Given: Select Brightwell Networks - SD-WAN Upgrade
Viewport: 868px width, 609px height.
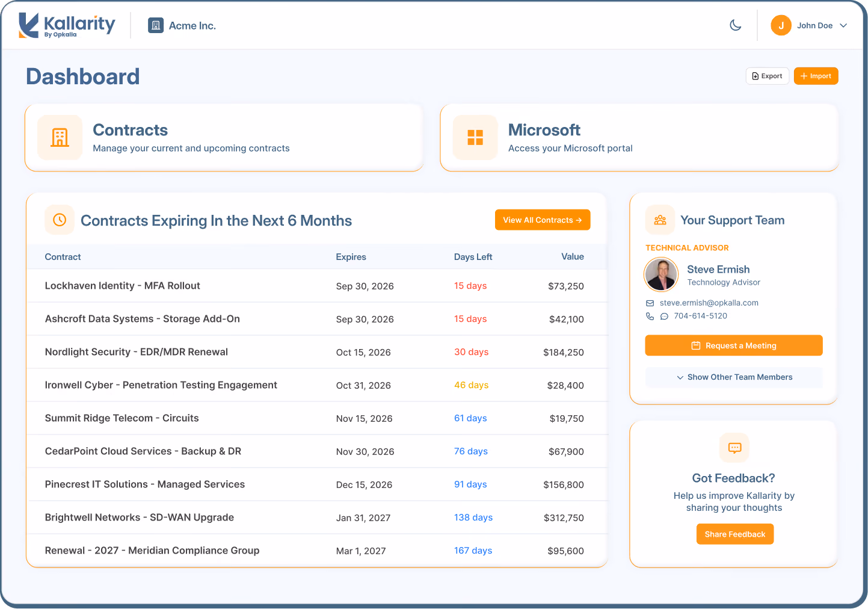Looking at the screenshot, I should [x=317, y=518].
